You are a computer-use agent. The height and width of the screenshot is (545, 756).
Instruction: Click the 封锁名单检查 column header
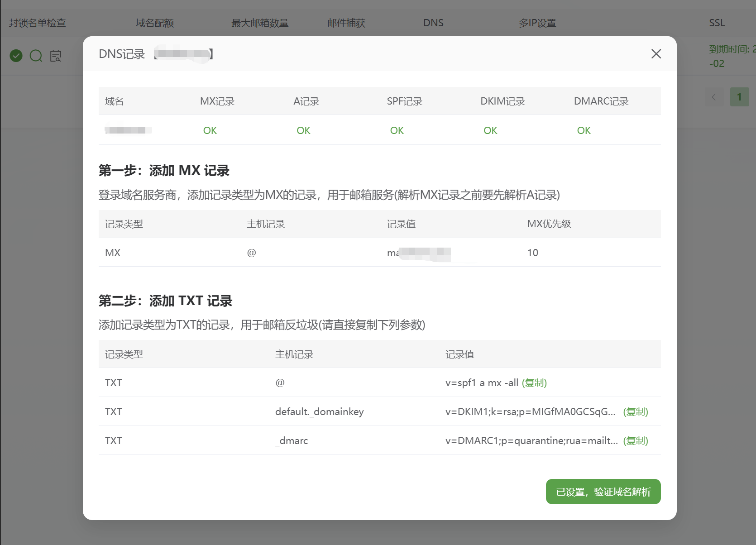(x=38, y=23)
